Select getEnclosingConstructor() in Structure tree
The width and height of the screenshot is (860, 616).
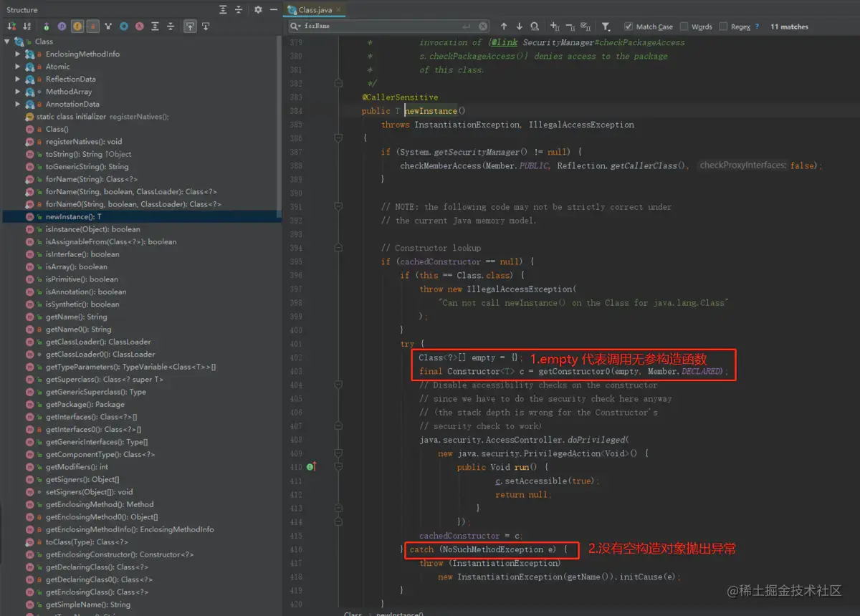119,554
